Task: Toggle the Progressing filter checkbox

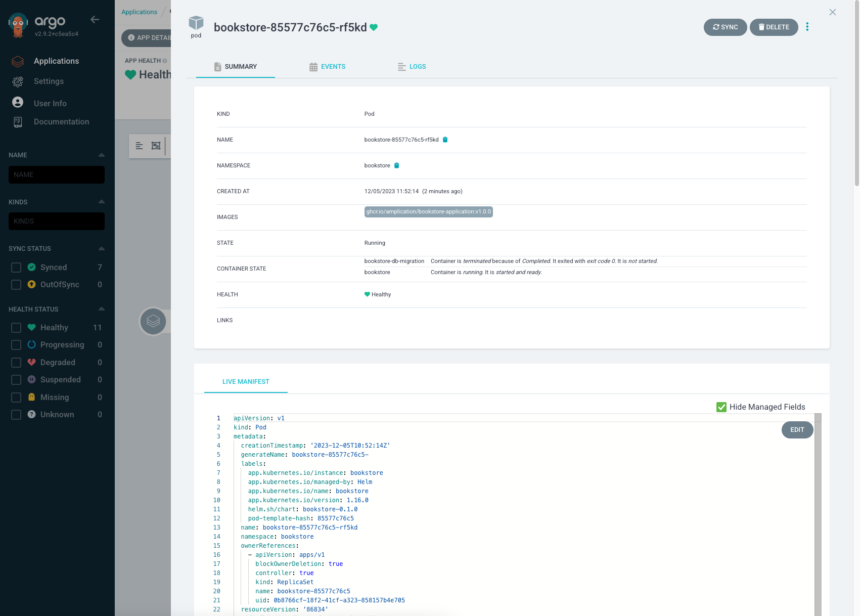Action: pyautogui.click(x=16, y=345)
